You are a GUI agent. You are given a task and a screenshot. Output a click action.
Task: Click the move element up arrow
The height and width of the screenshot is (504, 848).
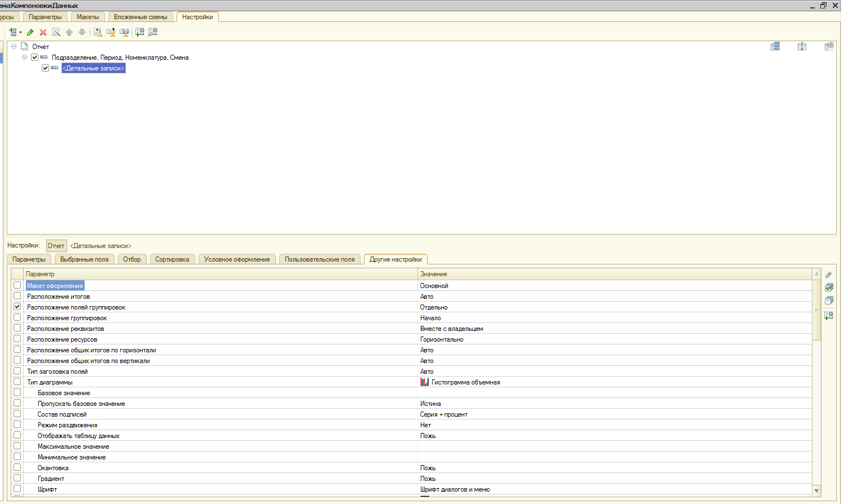(69, 33)
